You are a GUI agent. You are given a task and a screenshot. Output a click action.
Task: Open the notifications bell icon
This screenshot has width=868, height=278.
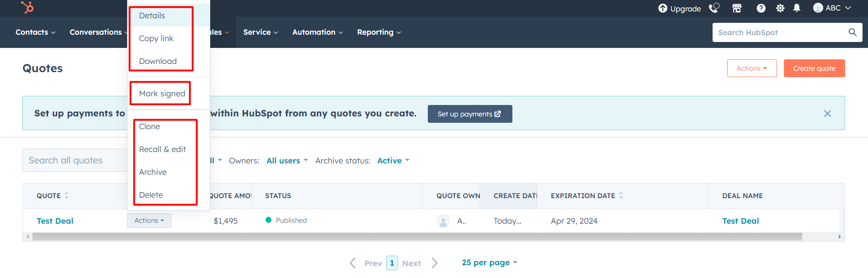pos(797,8)
